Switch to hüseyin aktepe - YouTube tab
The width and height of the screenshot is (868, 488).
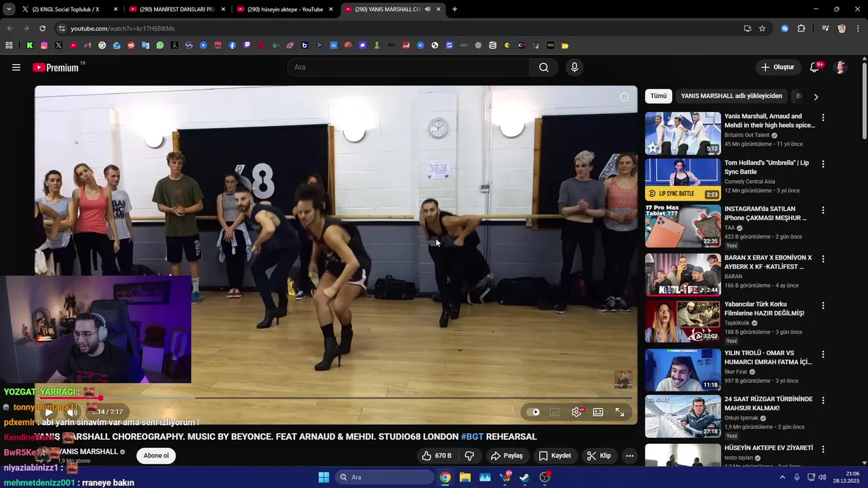coord(285,9)
